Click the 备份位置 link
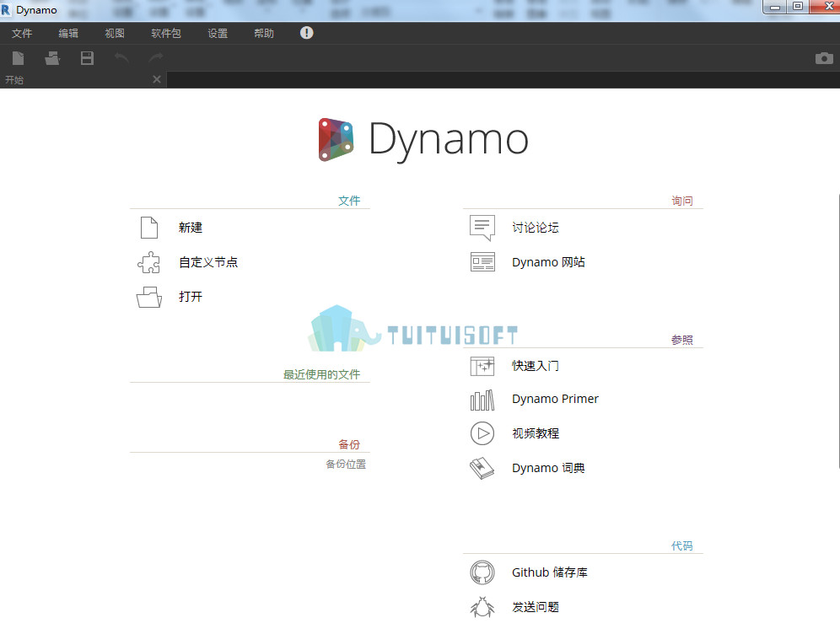The height and width of the screenshot is (634, 840). (346, 465)
